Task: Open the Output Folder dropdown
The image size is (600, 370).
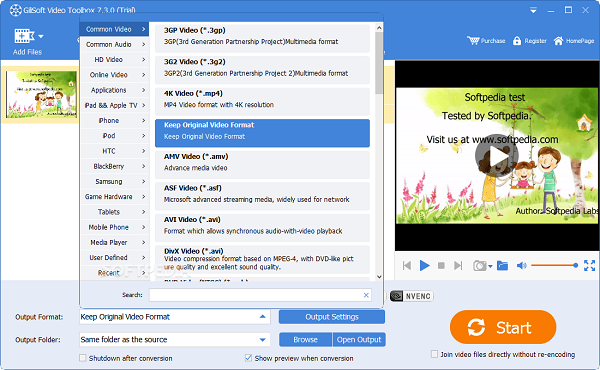Action: coord(262,339)
